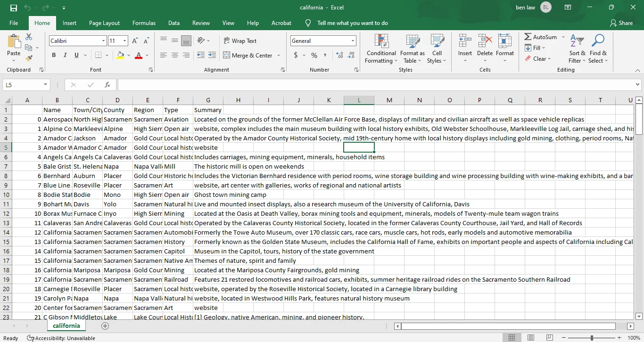Viewport: 644px width, 342px height.
Task: Toggle Middle Align vertical alignment
Action: 175,41
